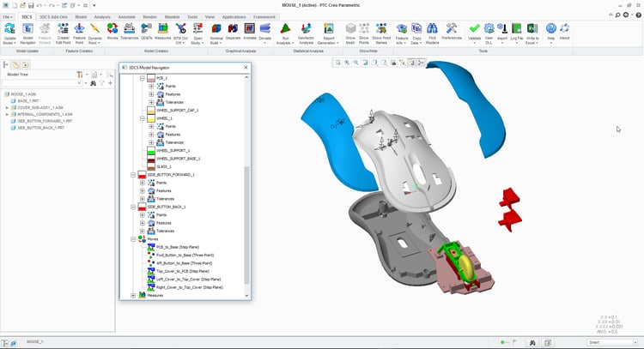Select BASE_1.PRT in Model Tree
Image resolution: width=644 pixels, height=349 pixels.
tap(28, 101)
